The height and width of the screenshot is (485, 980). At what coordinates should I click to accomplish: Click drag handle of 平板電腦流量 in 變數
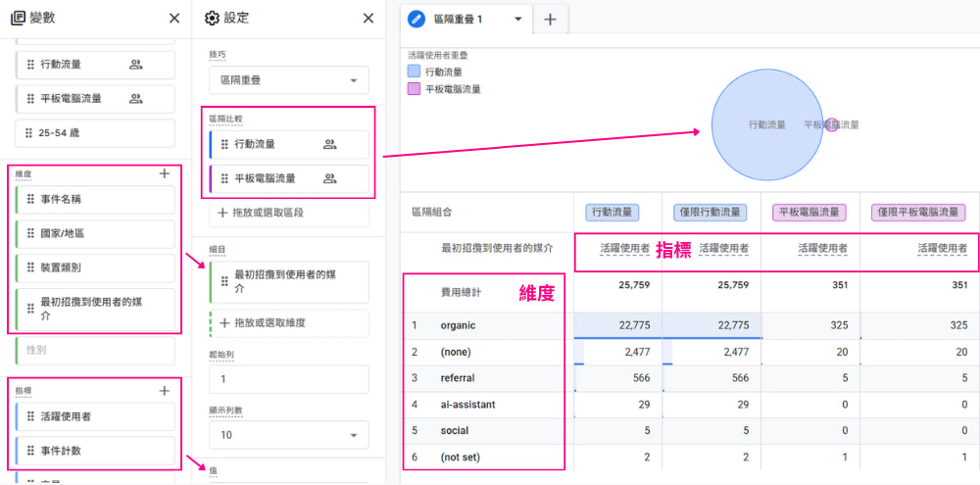[30, 99]
